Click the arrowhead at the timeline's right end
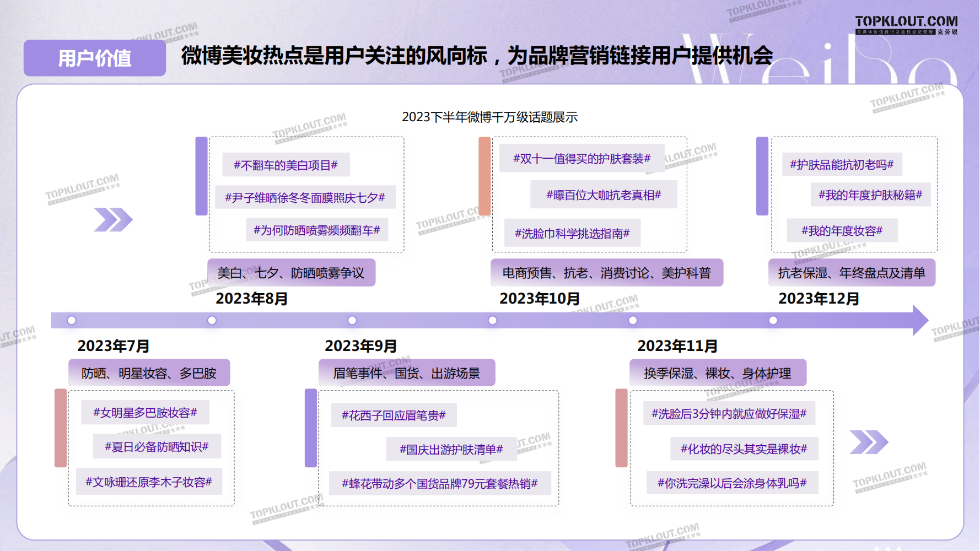 [x=919, y=320]
